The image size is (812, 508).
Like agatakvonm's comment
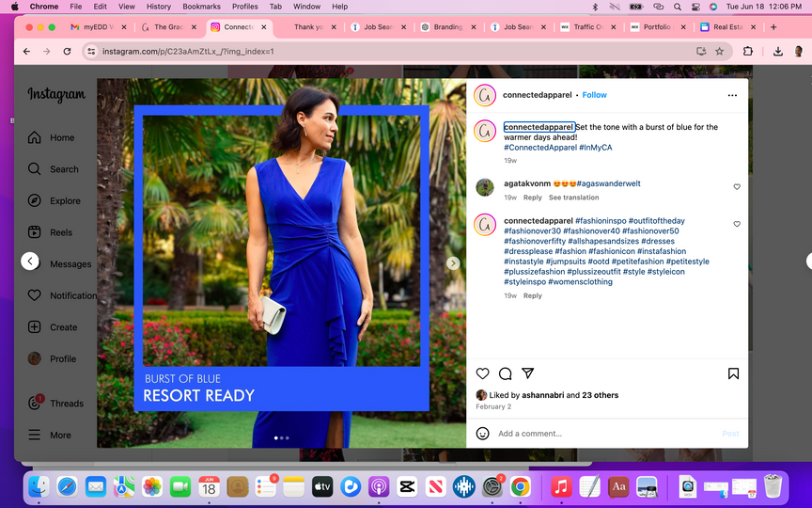(737, 187)
